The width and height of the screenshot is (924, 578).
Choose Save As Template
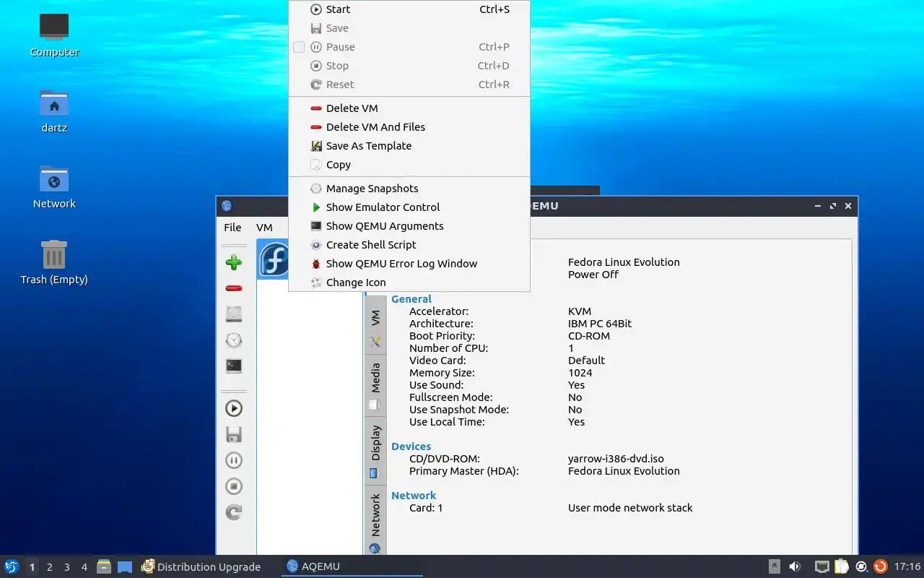point(409,146)
